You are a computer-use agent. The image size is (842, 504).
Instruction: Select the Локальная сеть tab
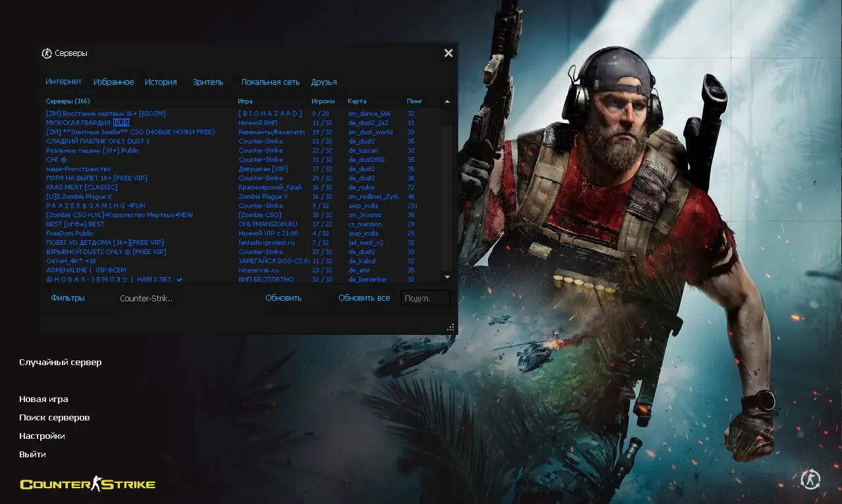pos(270,82)
